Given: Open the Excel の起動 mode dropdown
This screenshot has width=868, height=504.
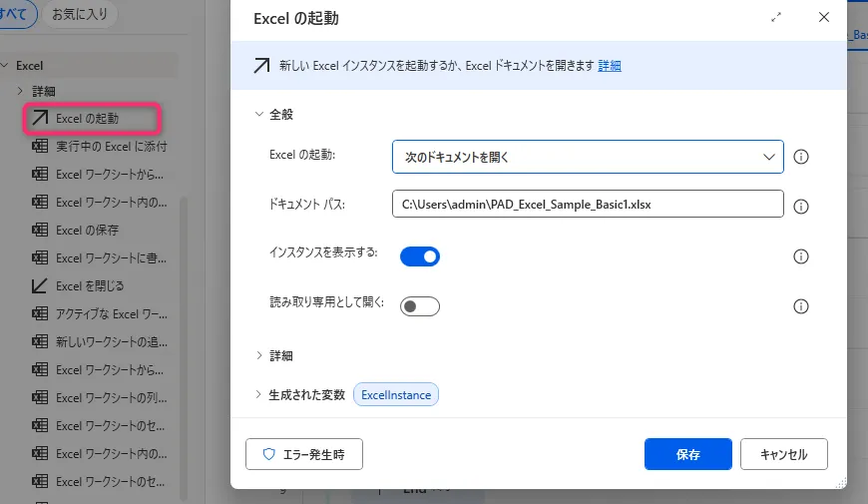Looking at the screenshot, I should click(x=588, y=157).
